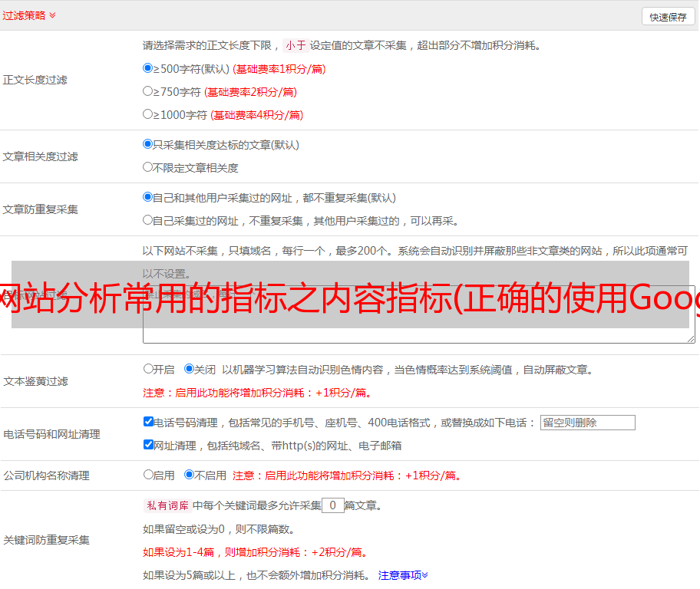Select 自己采集过的网址，不重复采集 option
The width and height of the screenshot is (700, 589).
(147, 219)
